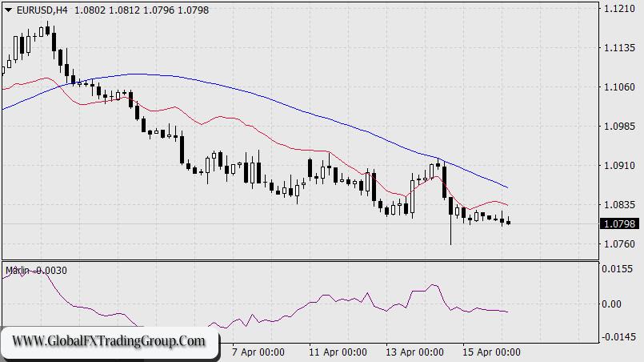644x362 pixels.
Task: Select the 1.1210 price scale value
Action: [x=620, y=9]
